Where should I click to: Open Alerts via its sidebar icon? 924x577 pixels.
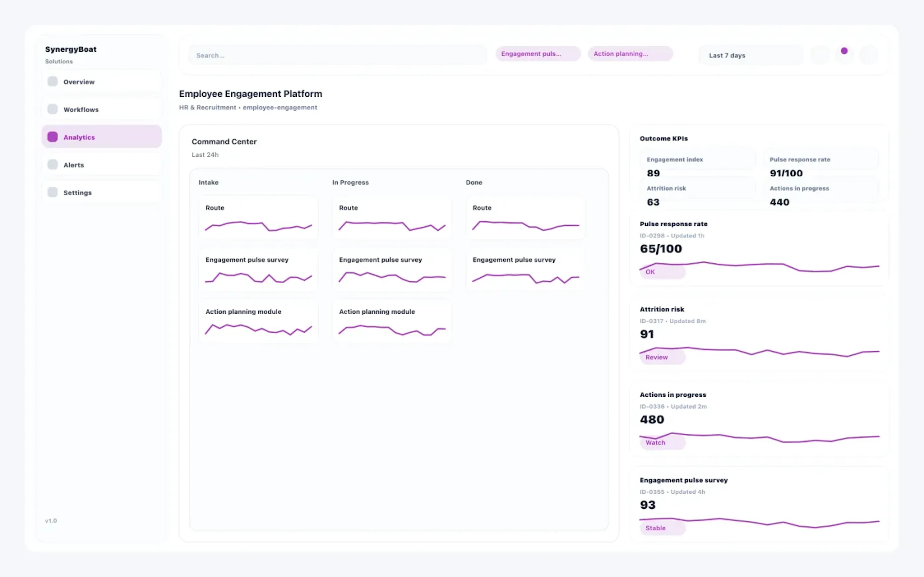click(52, 164)
